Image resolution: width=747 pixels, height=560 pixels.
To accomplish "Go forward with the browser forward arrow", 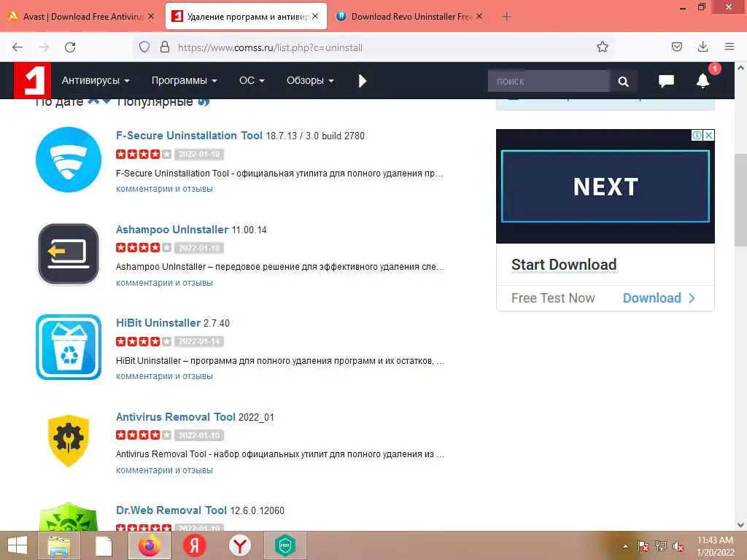I will [x=44, y=47].
